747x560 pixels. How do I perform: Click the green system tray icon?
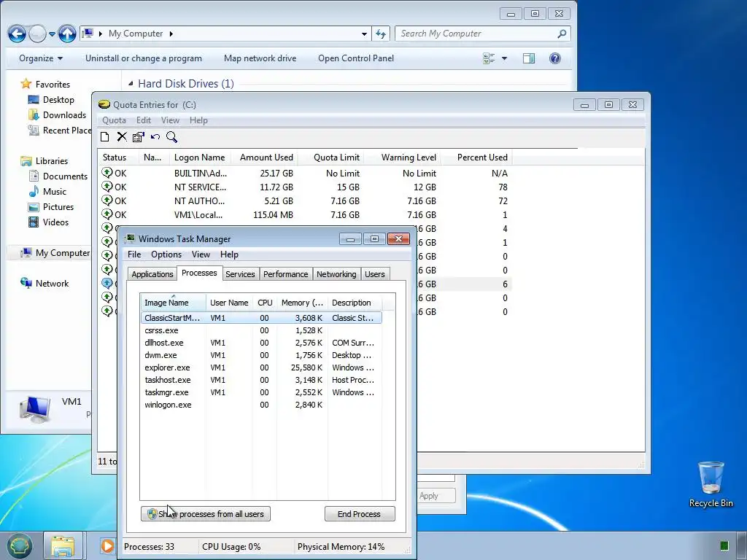click(724, 545)
